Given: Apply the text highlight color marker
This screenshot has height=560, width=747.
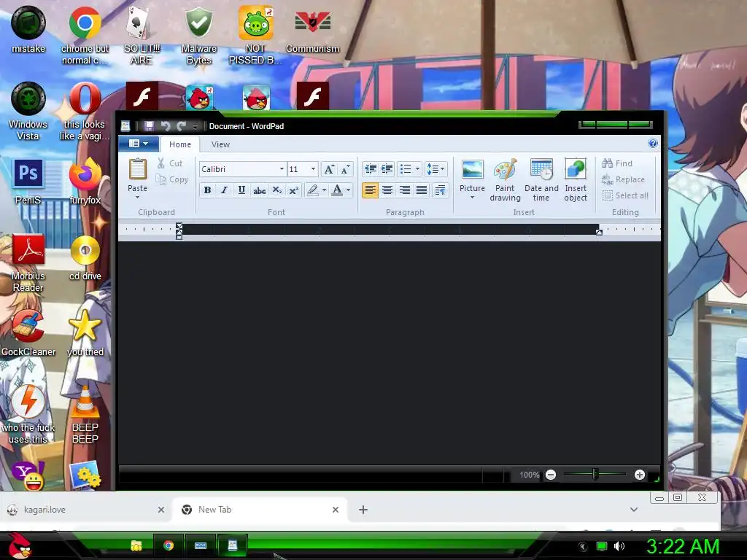Looking at the screenshot, I should click(x=312, y=190).
